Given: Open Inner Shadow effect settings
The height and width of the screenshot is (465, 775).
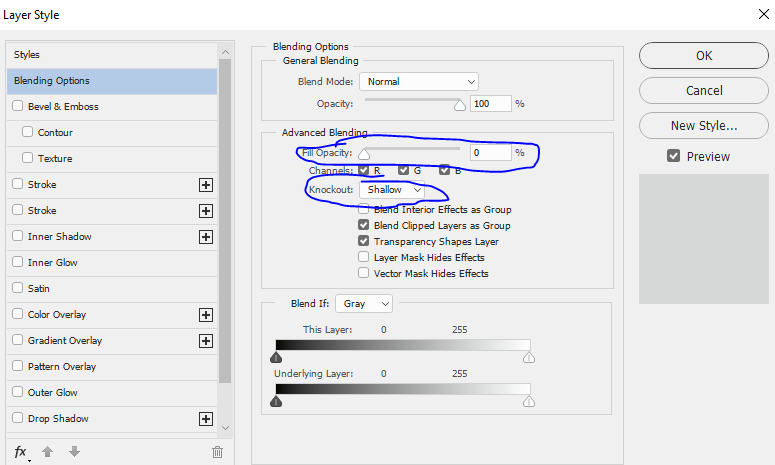Looking at the screenshot, I should pyautogui.click(x=60, y=237).
